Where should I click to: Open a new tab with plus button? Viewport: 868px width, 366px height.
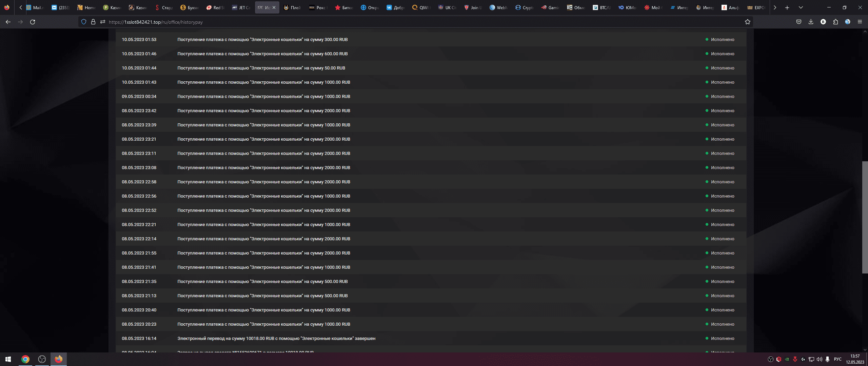click(x=787, y=7)
